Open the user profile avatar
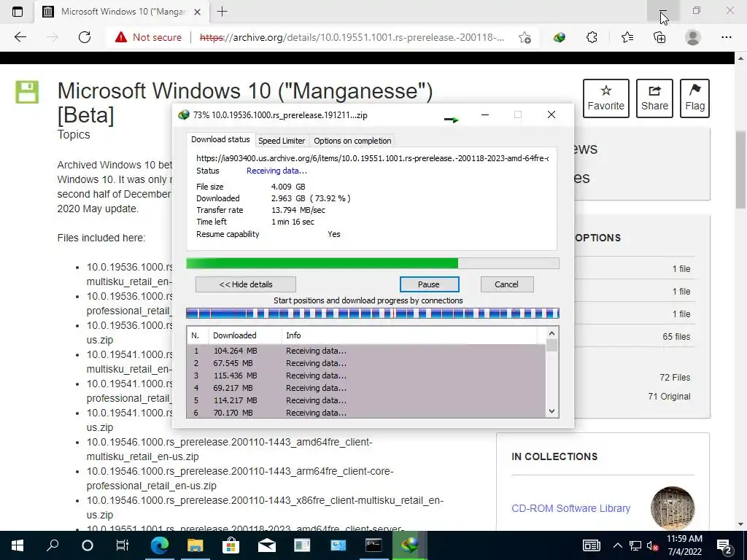Screen dimensions: 747x560 [693, 37]
